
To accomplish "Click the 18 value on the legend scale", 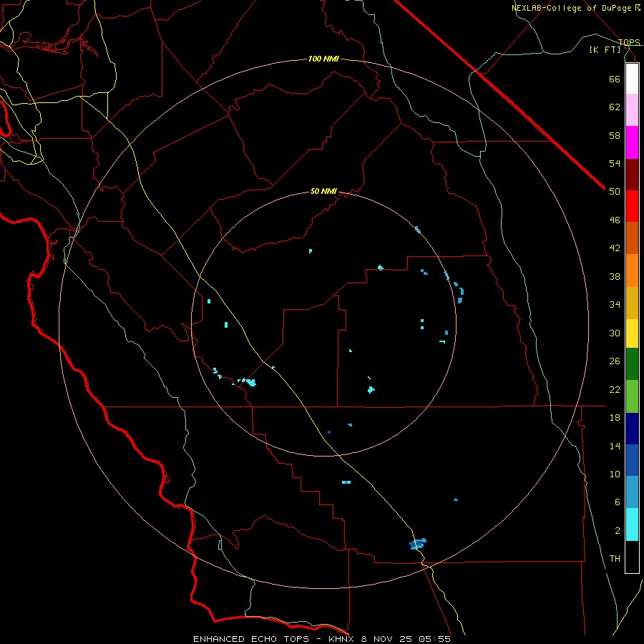I will 615,418.
